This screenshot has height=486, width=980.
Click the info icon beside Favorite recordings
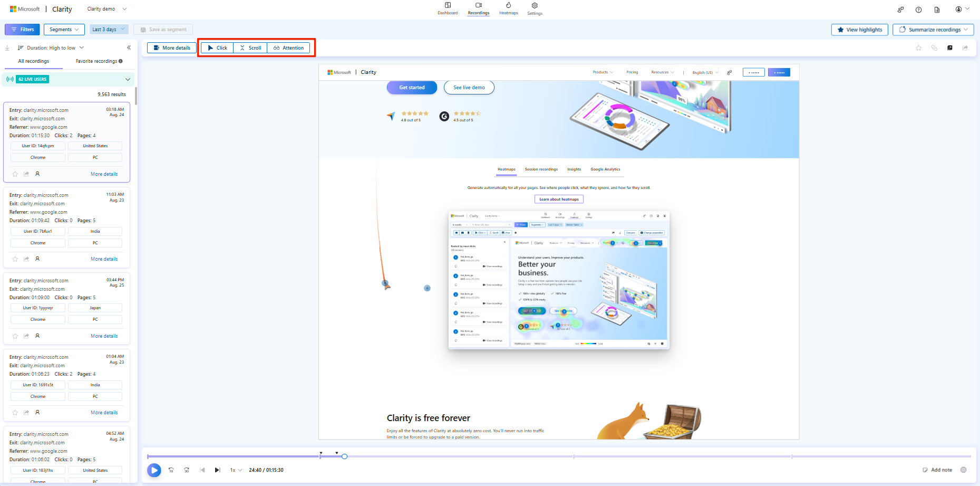[121, 61]
